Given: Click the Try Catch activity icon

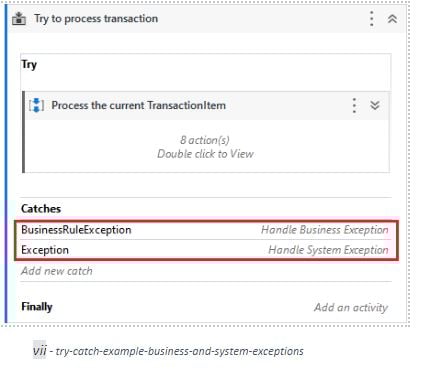Looking at the screenshot, I should pos(19,19).
